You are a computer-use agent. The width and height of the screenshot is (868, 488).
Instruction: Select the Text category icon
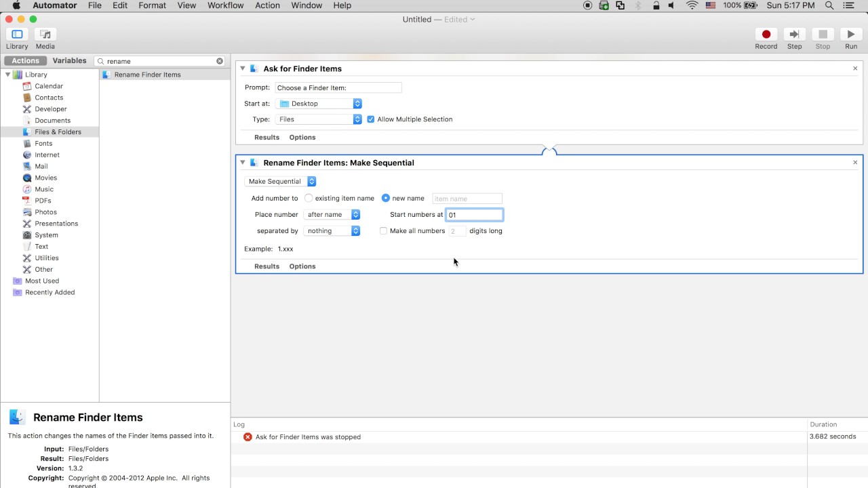pyautogui.click(x=27, y=247)
